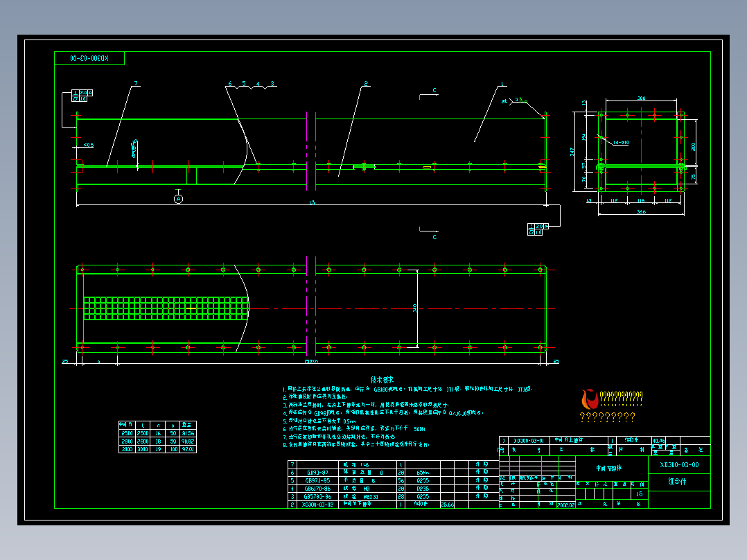Select balloon number 7 on the elevation view
Image resolution: width=747 pixels, height=560 pixels.
click(x=136, y=83)
